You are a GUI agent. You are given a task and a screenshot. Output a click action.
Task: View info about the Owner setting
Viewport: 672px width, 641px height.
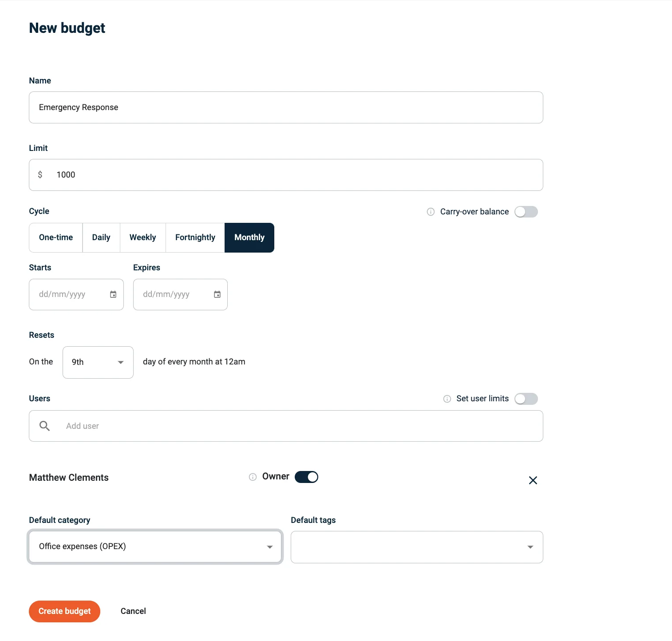click(x=252, y=477)
